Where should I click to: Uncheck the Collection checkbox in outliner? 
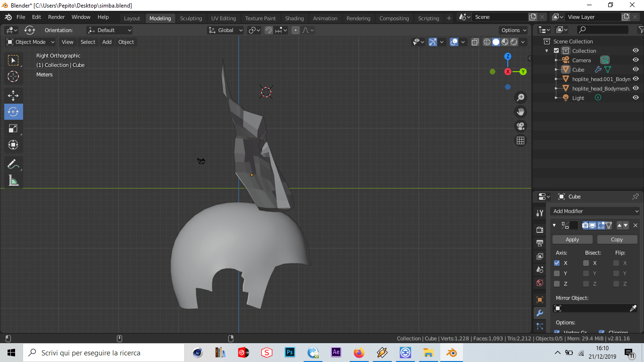(x=556, y=51)
